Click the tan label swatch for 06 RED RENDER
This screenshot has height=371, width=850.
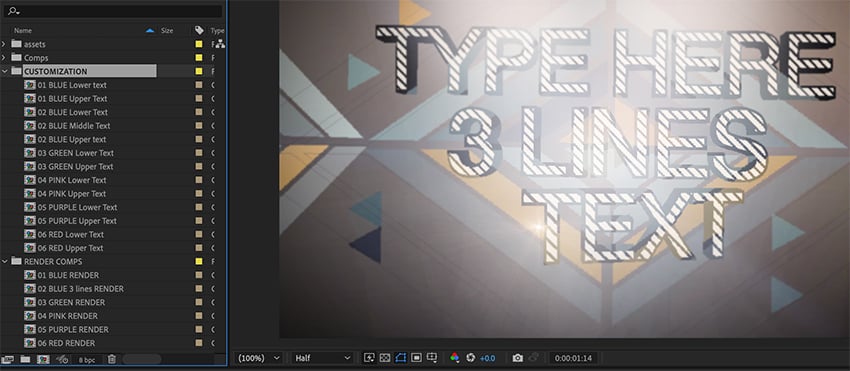click(x=199, y=343)
